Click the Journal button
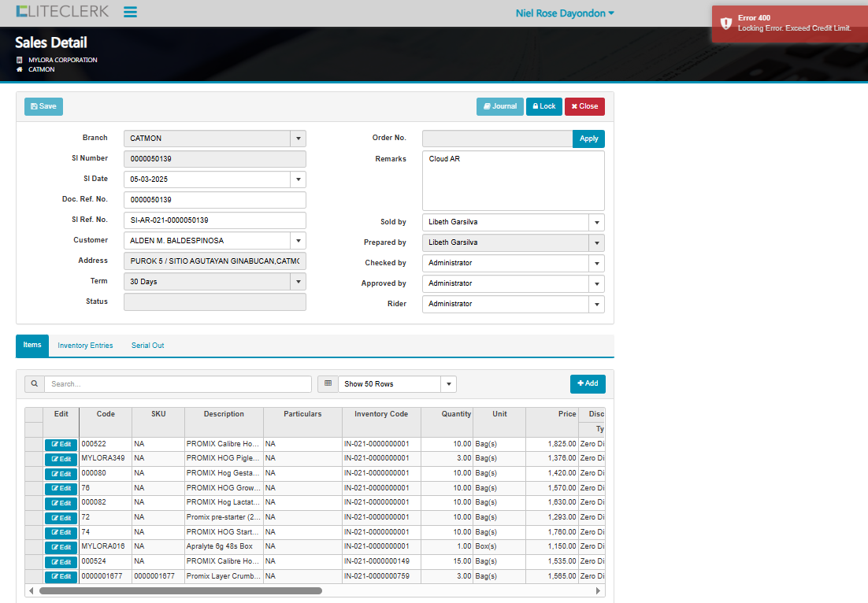Screen dimensions: 868x603 (x=499, y=107)
